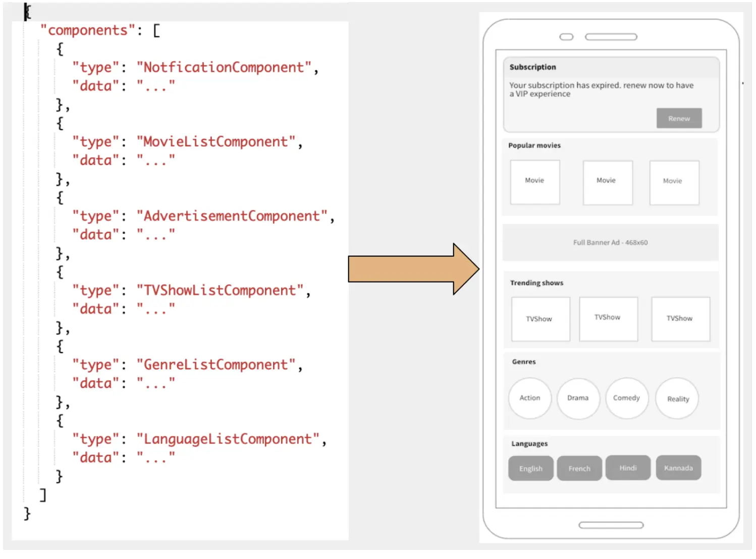756x559 pixels.
Task: Select the Drama genre circle
Action: coord(578,398)
